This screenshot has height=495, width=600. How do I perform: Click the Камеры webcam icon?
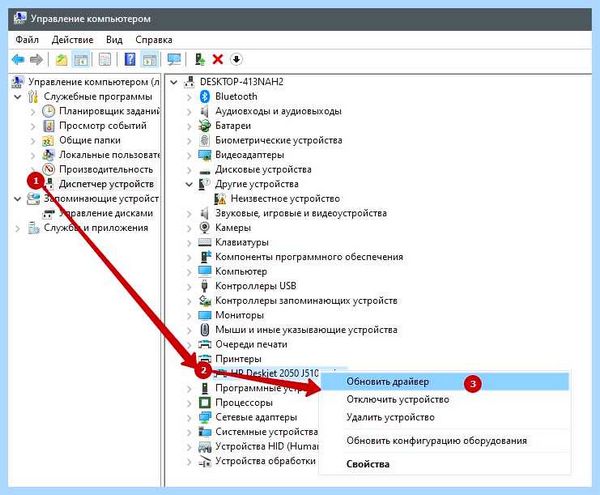tap(205, 228)
